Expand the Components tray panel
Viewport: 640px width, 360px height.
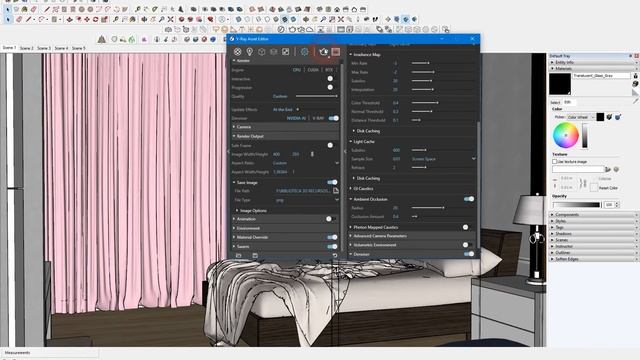pos(594,215)
